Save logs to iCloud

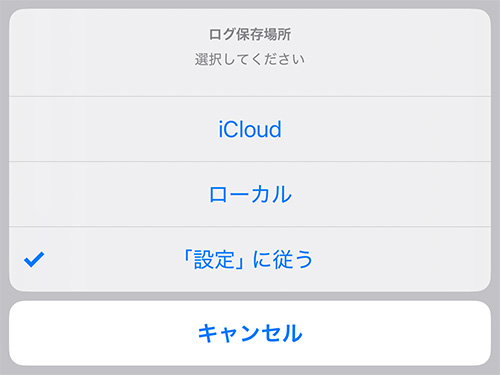(250, 129)
